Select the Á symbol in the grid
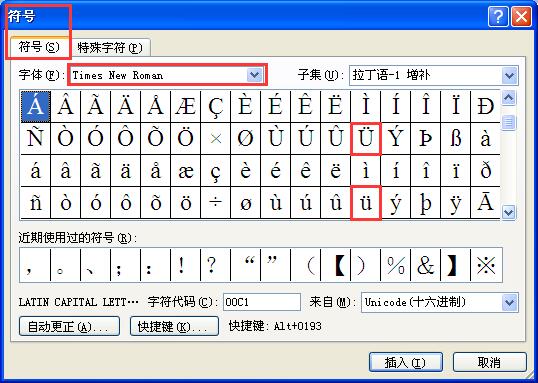This screenshot has height=383, width=538. tap(36, 107)
